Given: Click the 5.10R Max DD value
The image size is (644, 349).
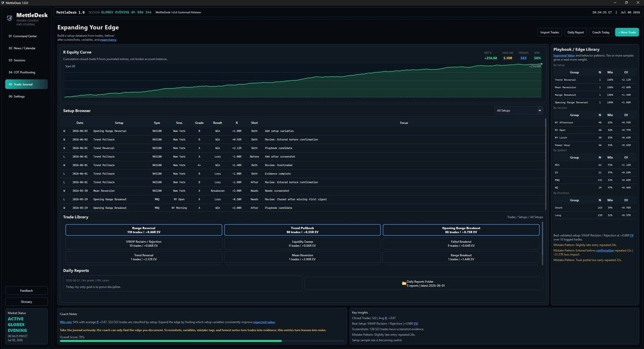Looking at the screenshot, I should click(507, 58).
